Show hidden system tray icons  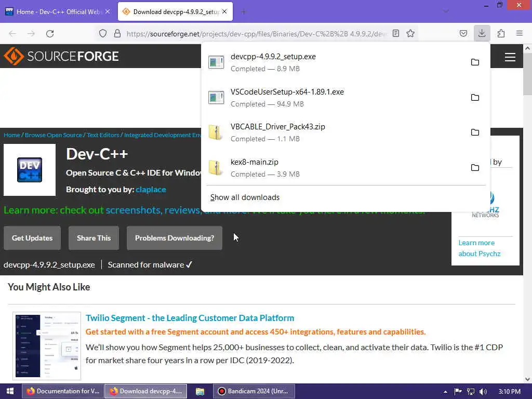(x=445, y=392)
